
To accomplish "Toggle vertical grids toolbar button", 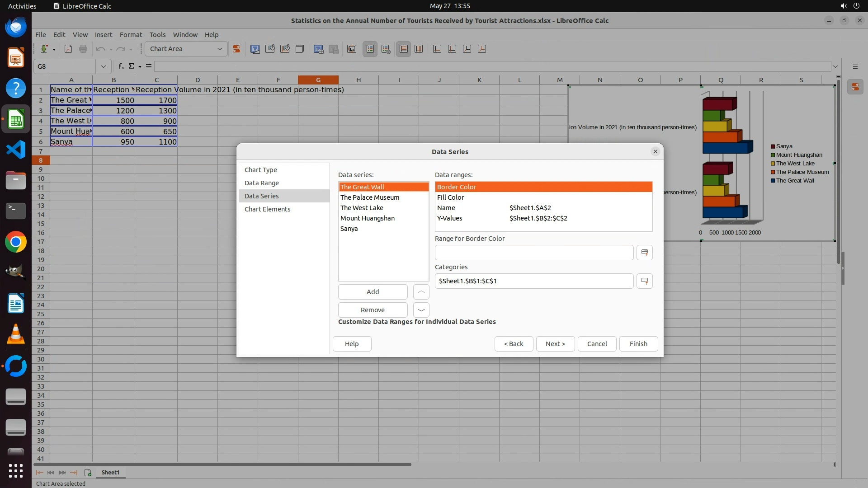I will [419, 49].
